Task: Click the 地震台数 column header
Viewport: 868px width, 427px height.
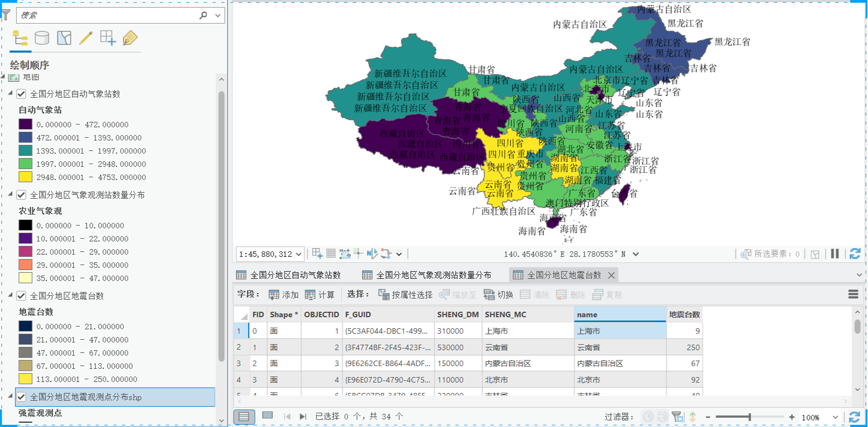Action: (684, 314)
